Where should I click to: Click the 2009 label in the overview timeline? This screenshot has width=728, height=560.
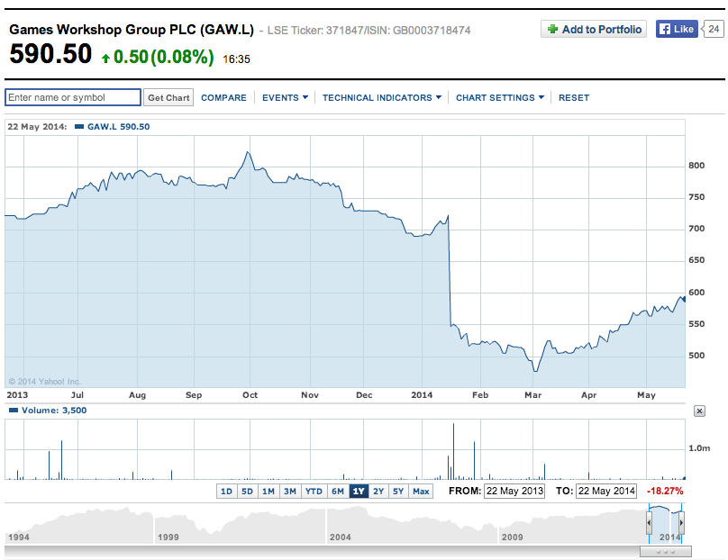(x=512, y=537)
